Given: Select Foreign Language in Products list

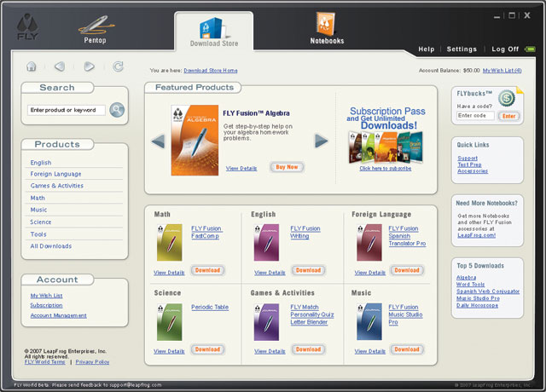Looking at the screenshot, I should (55, 174).
